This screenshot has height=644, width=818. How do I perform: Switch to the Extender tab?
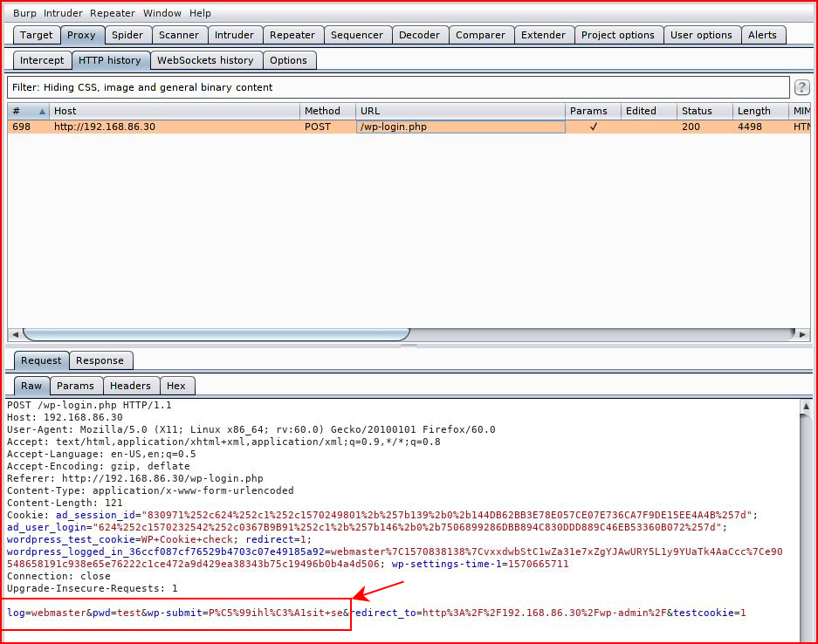(x=543, y=35)
